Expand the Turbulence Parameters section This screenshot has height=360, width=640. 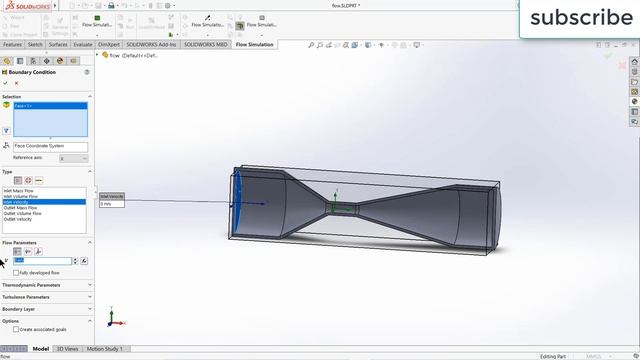90,297
